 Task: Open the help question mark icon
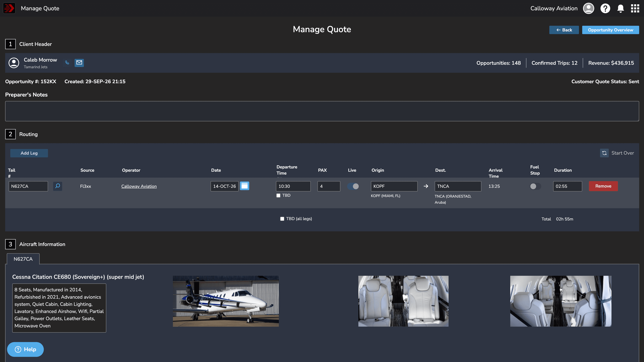click(605, 8)
